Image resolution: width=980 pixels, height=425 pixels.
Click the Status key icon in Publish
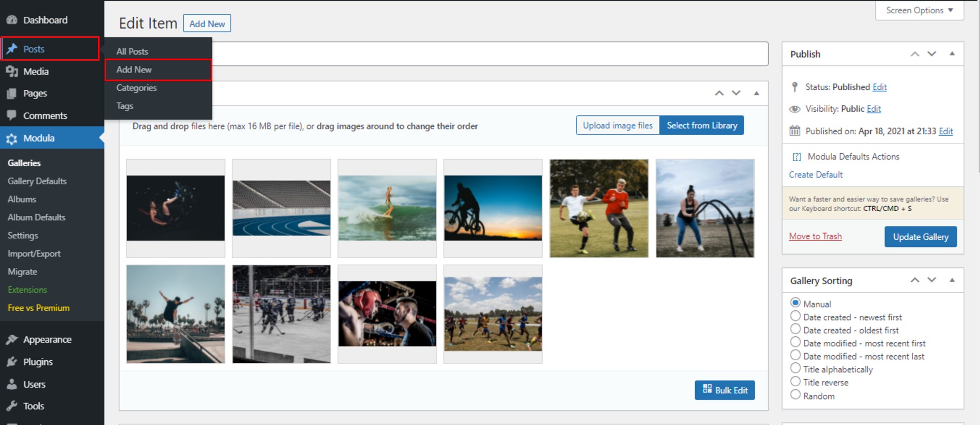(x=795, y=87)
